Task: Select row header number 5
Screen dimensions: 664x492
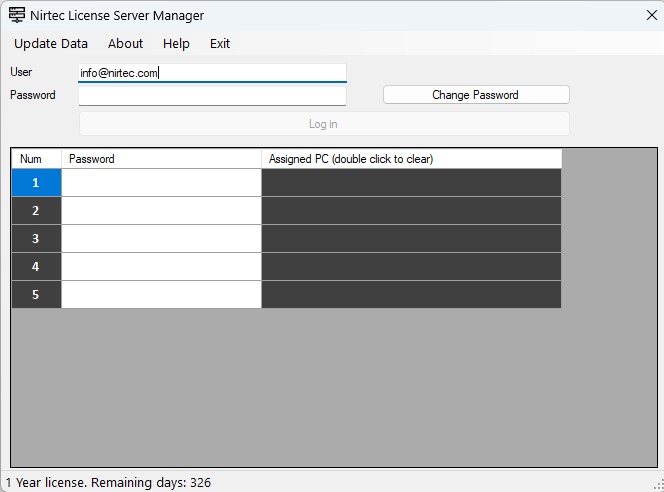Action: click(x=36, y=294)
